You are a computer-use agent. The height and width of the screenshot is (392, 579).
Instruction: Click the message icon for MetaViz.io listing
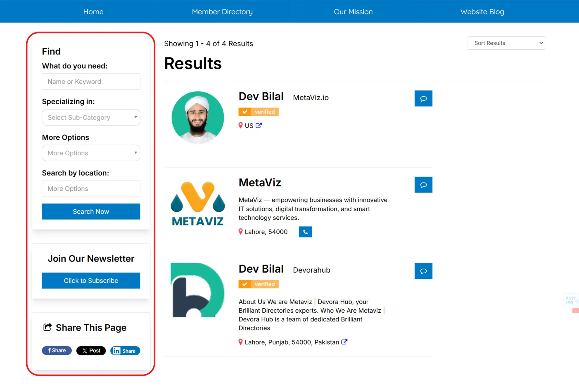(x=423, y=98)
